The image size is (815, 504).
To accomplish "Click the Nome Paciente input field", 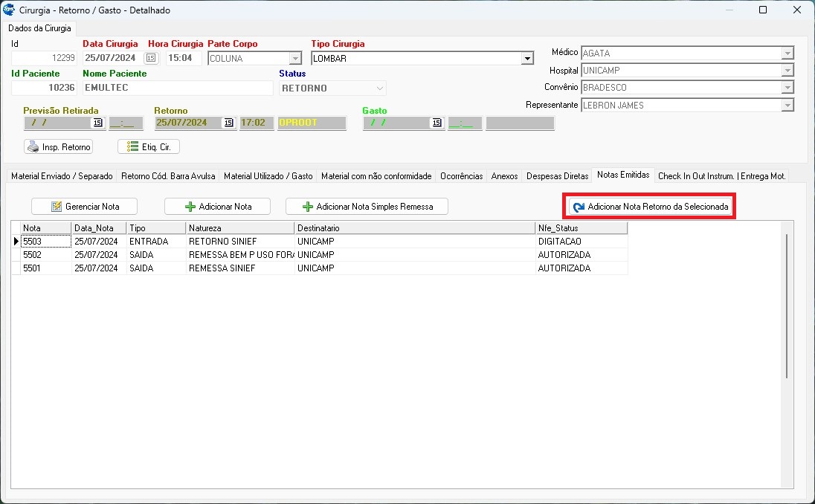I will pyautogui.click(x=177, y=88).
